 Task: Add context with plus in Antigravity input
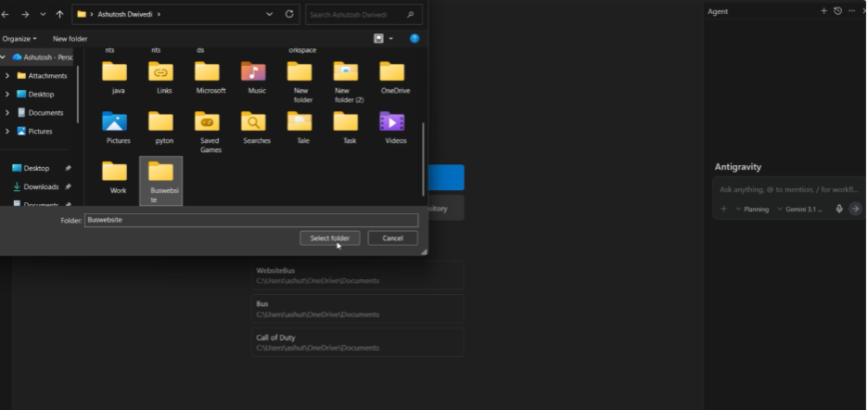tap(723, 209)
